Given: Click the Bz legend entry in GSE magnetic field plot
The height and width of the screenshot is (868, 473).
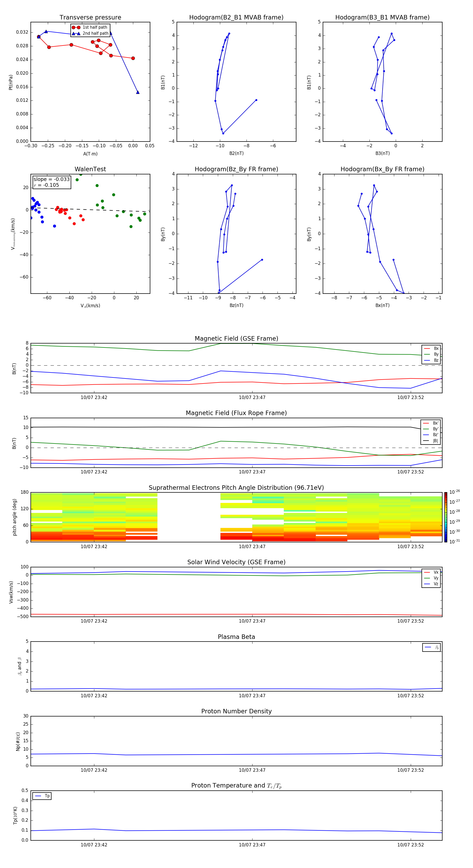Looking at the screenshot, I should pyautogui.click(x=431, y=360).
